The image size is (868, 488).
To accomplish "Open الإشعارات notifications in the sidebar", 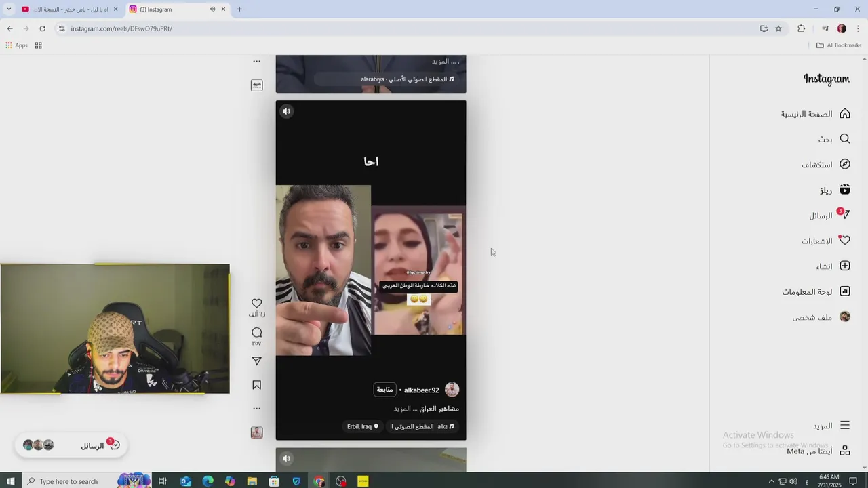I will tap(826, 241).
